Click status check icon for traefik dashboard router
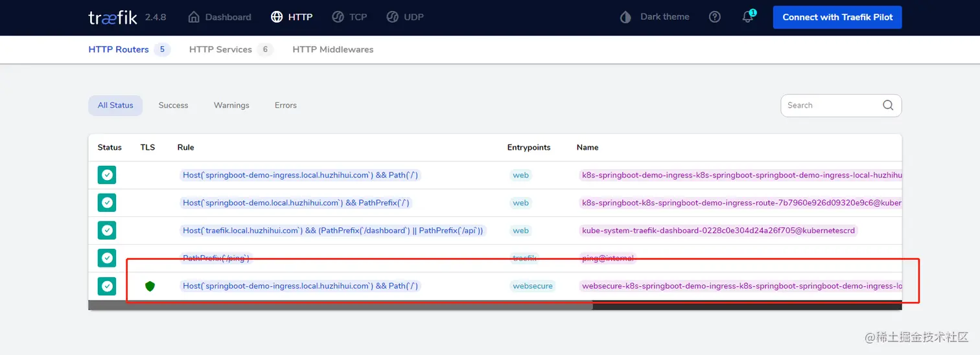 (107, 231)
